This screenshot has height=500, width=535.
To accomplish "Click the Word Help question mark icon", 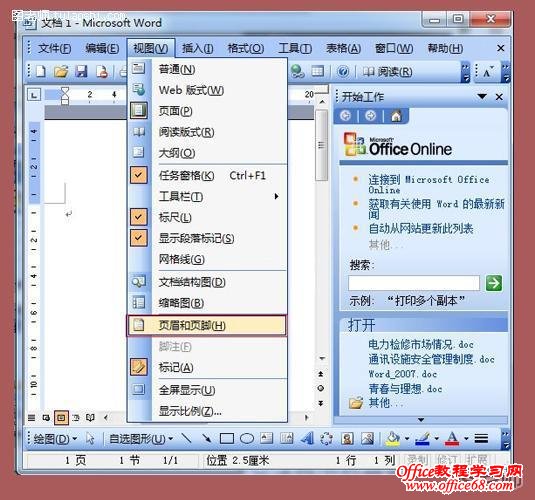I will tap(343, 71).
